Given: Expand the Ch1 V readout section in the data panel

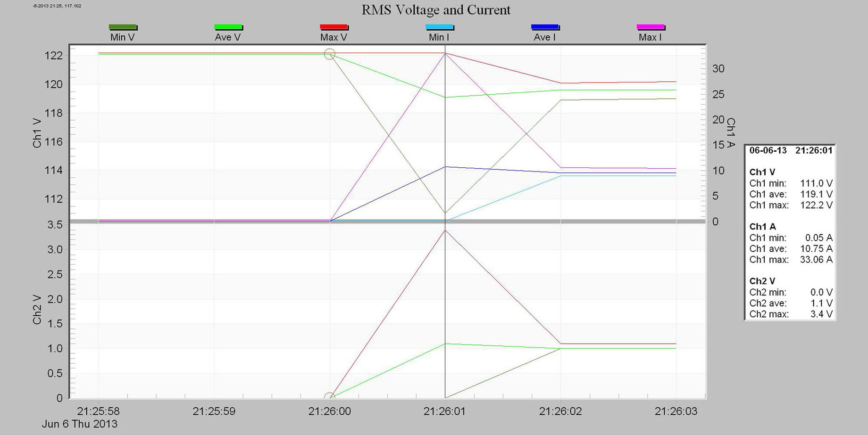Looking at the screenshot, I should (761, 172).
